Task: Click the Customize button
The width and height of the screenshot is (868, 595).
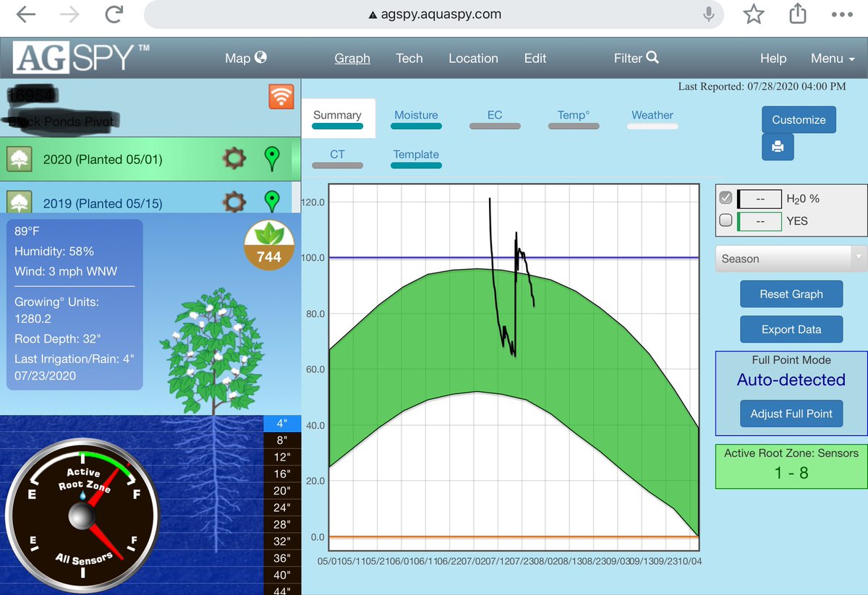Action: pyautogui.click(x=799, y=120)
